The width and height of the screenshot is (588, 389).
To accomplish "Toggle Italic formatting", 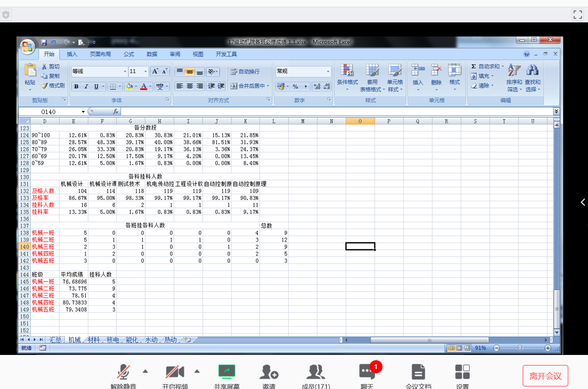I will [86, 87].
